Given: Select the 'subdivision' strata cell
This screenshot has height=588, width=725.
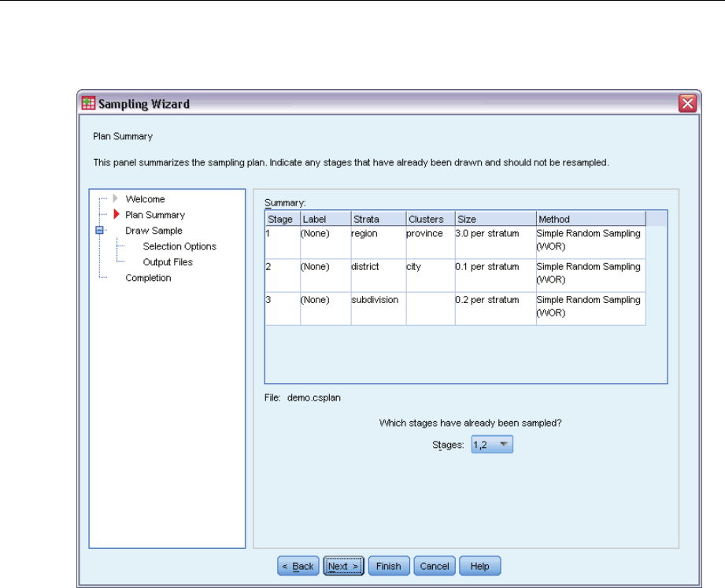Looking at the screenshot, I should click(379, 309).
